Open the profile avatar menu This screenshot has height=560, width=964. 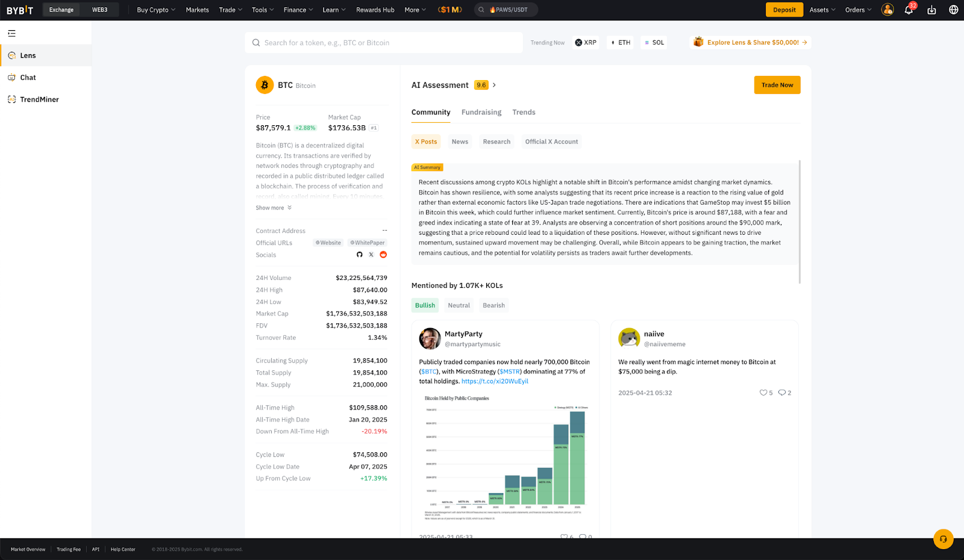point(887,10)
